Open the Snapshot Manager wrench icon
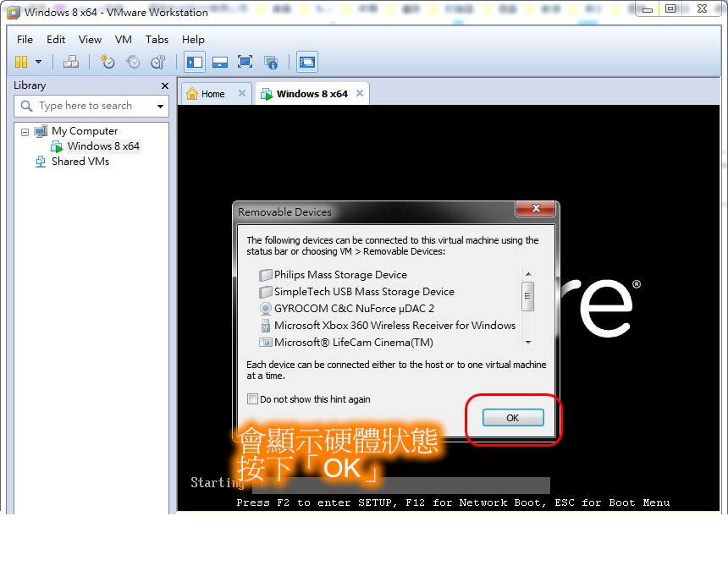Image resolution: width=728 pixels, height=582 pixels. 157,62
